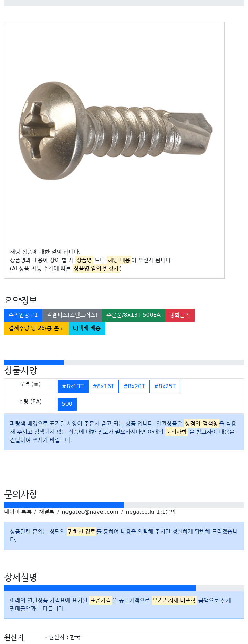Image resolution: width=248 pixels, height=644 pixels.
Task: Click the 주문품/8x13T 500EA tag
Action: tap(133, 315)
